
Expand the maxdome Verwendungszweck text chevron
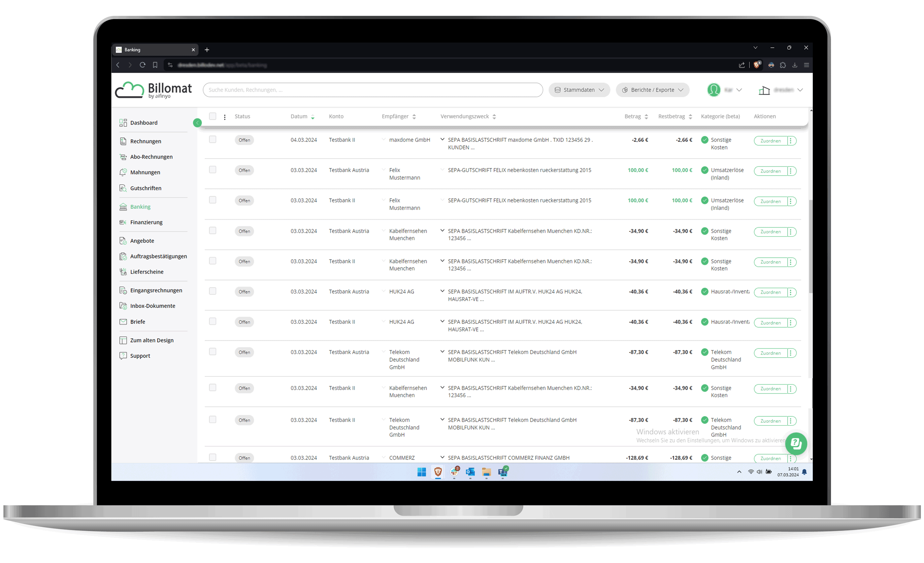(x=442, y=140)
